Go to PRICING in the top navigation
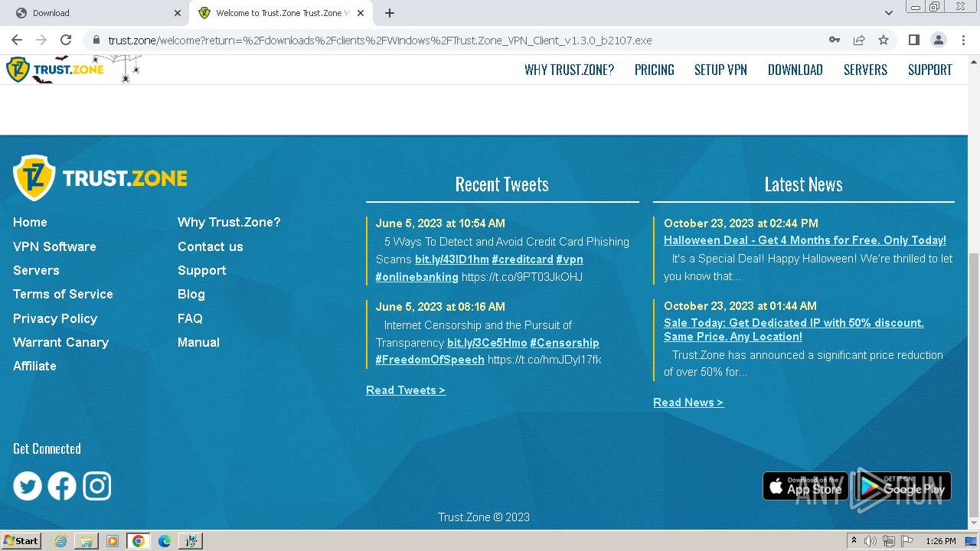 [x=655, y=70]
